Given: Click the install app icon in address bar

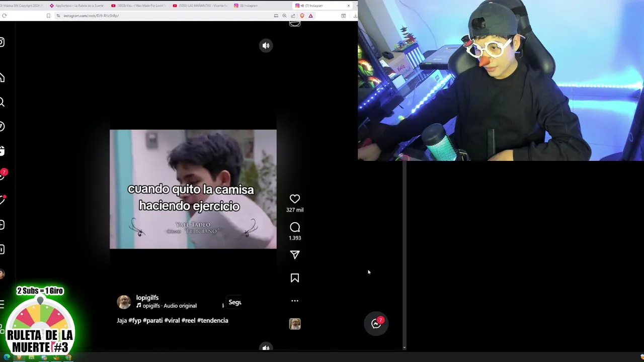Looking at the screenshot, I should pyautogui.click(x=276, y=16).
